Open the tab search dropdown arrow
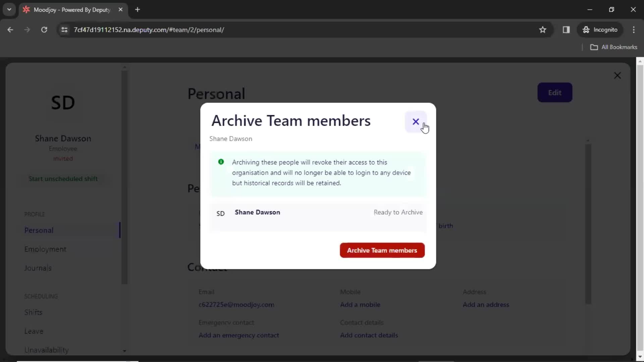This screenshot has width=644, height=362. click(9, 9)
